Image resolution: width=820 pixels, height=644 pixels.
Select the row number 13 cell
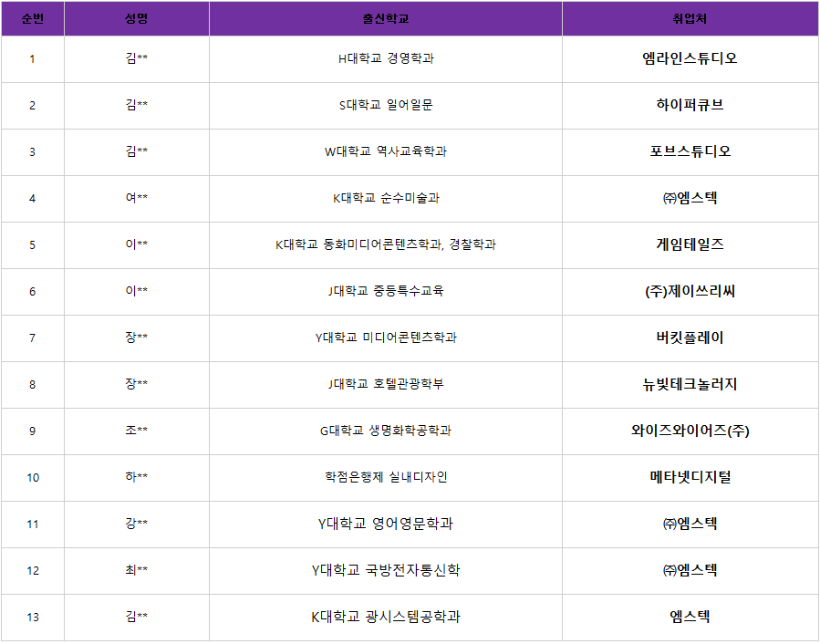pos(32,617)
